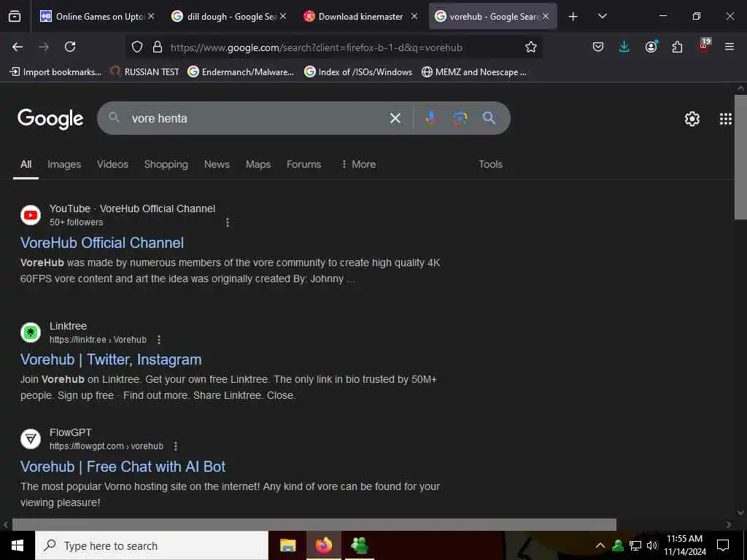Image resolution: width=747 pixels, height=560 pixels.
Task: Open options menu for the YouTube result
Action: point(228,222)
